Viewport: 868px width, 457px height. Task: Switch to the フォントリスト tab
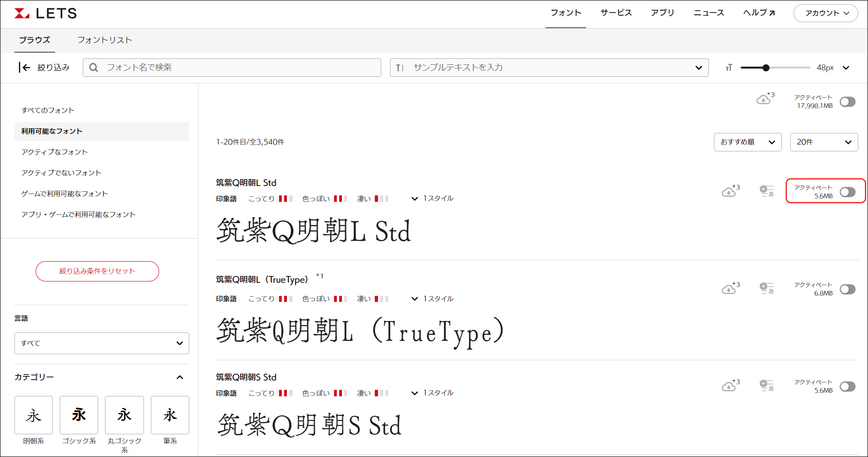105,40
